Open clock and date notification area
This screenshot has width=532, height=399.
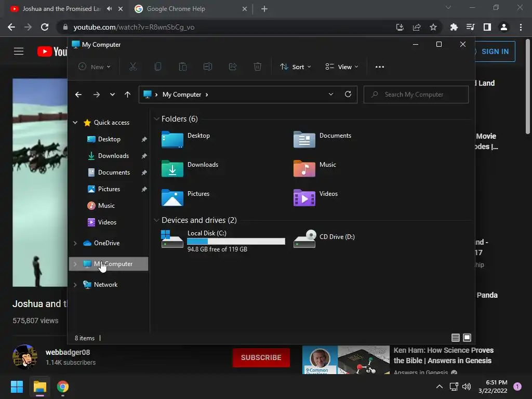(x=493, y=387)
